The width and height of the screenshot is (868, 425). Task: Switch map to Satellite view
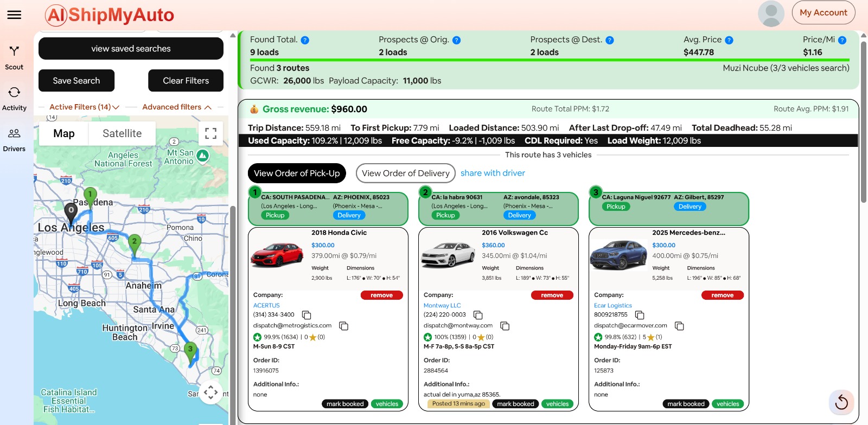(x=122, y=133)
